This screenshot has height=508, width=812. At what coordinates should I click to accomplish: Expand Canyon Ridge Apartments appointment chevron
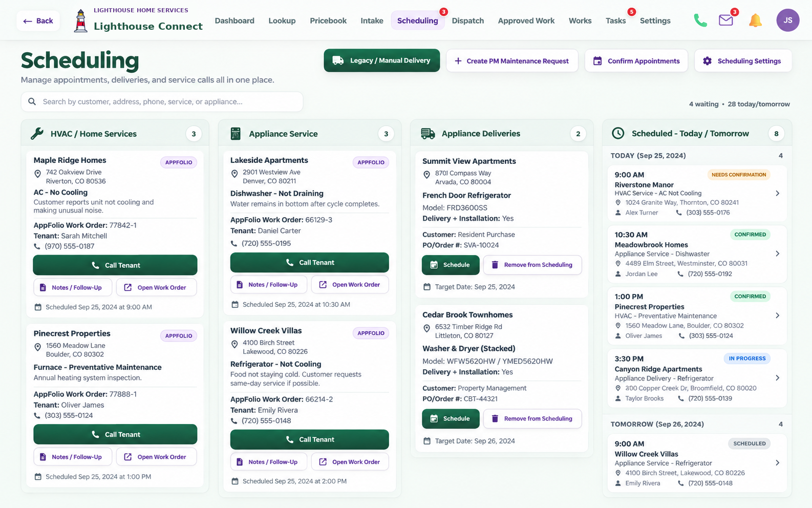(x=777, y=378)
